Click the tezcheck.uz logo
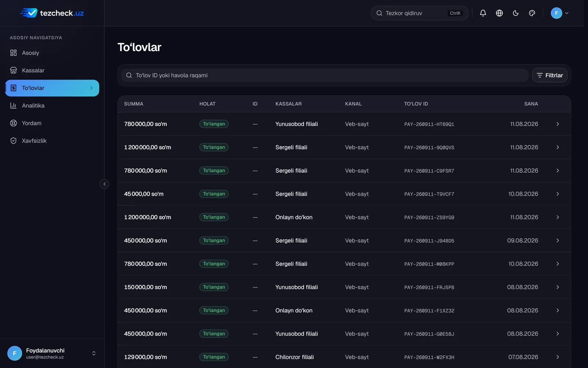The image size is (588, 368). click(52, 13)
